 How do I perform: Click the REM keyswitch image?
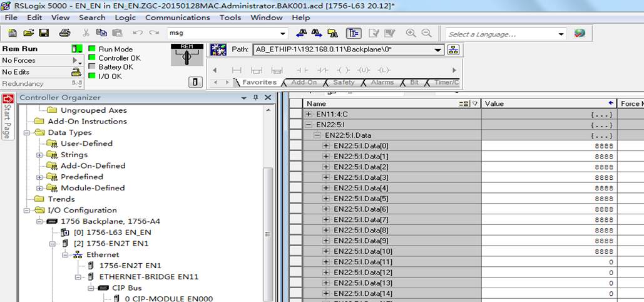tap(187, 55)
